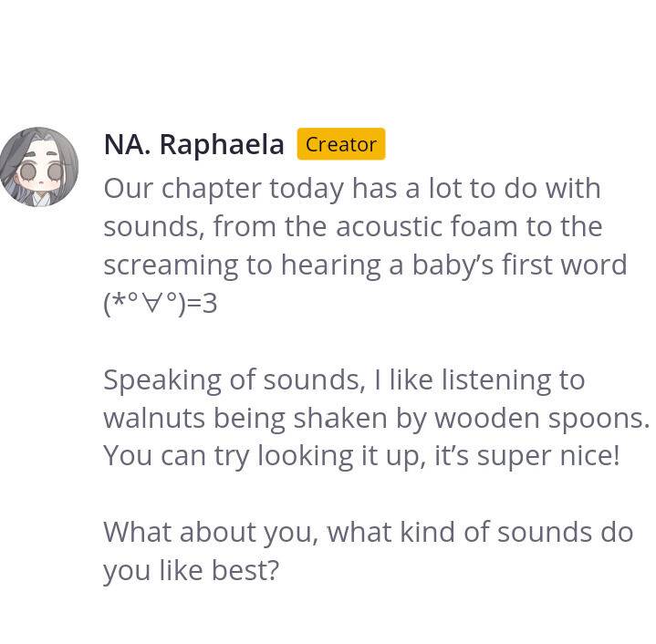Click the word "walnuts"

[154, 418]
